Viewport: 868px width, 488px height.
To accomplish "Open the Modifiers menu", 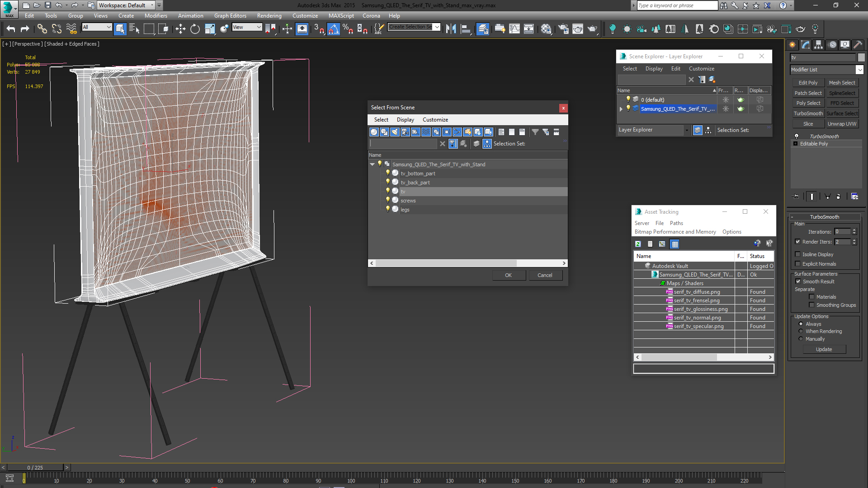I will click(x=156, y=15).
